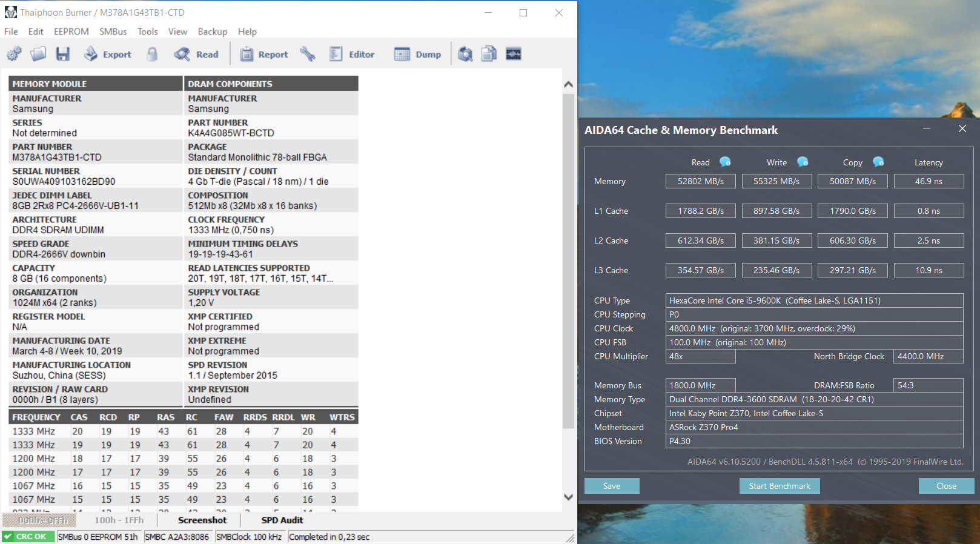Click the North Bridge Clock value 4400.0 MHz
Viewport: 980px width, 544px height.
(929, 356)
